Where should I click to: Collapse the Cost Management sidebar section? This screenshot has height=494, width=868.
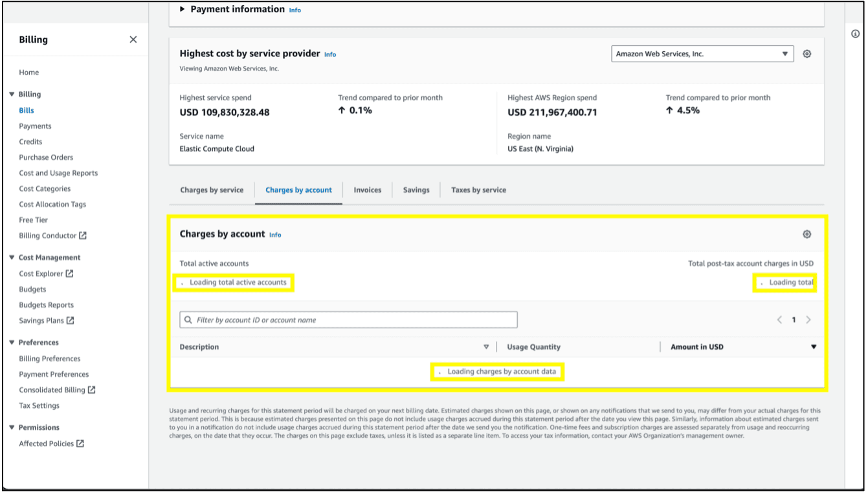click(x=12, y=258)
